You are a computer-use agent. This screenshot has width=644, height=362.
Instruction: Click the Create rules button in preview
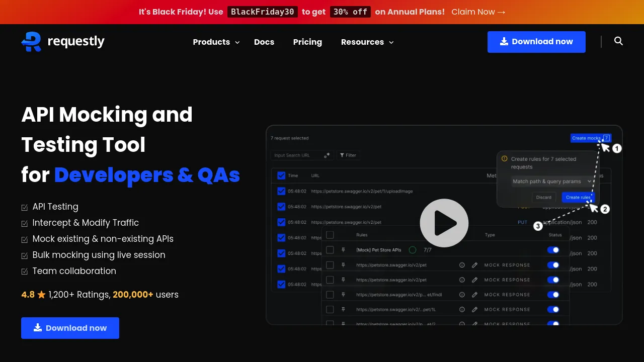[x=578, y=197]
